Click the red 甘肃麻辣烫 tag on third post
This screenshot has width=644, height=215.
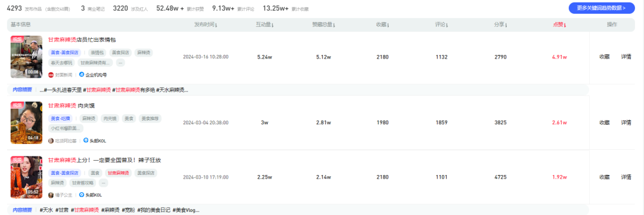(119, 173)
